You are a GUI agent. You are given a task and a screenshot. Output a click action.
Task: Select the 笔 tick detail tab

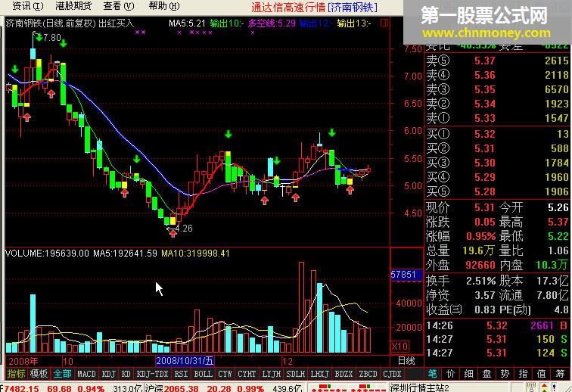[433, 374]
